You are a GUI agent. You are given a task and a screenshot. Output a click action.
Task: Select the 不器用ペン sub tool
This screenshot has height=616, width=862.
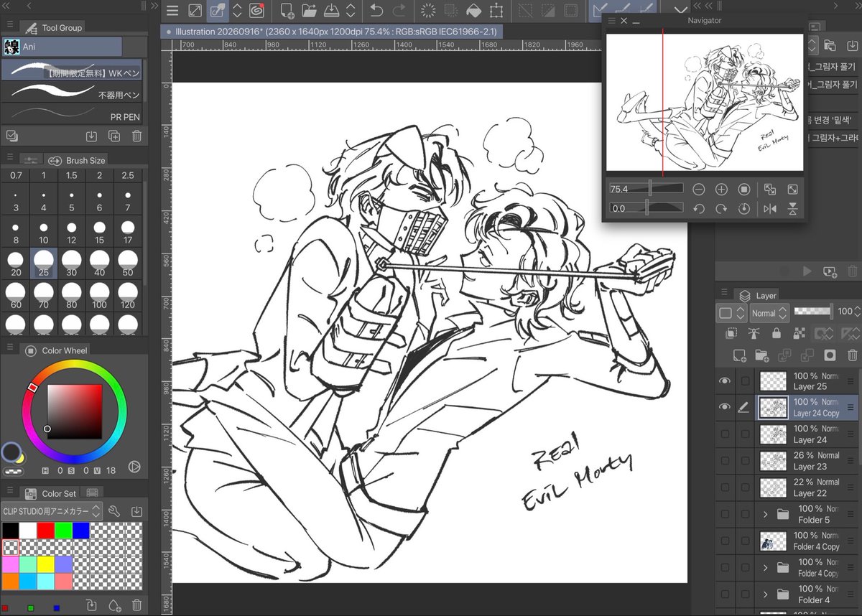[x=72, y=92]
